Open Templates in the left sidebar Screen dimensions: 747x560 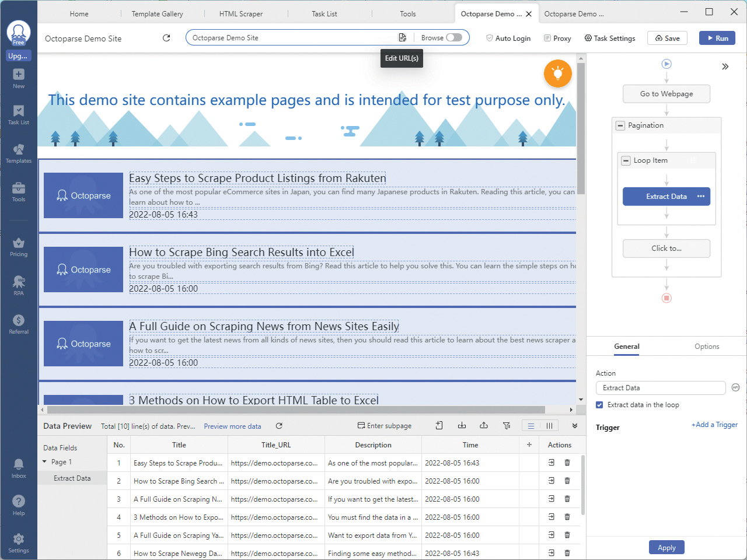click(19, 153)
